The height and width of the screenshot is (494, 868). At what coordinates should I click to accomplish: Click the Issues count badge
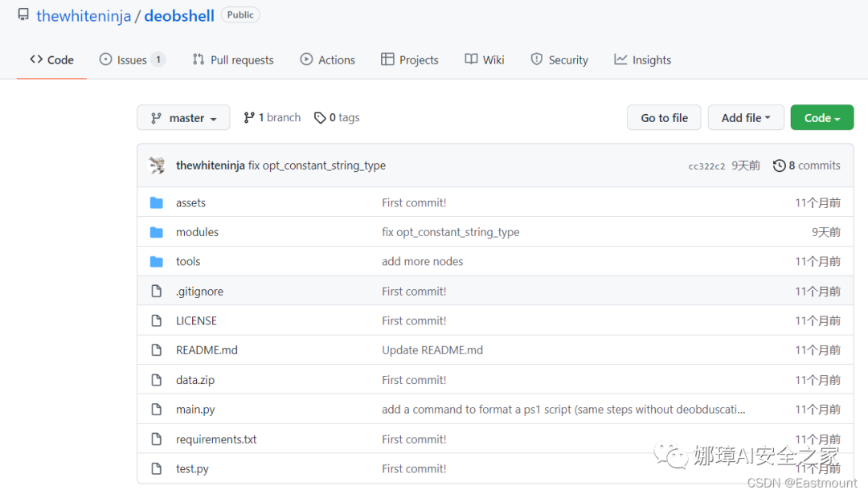click(x=158, y=59)
